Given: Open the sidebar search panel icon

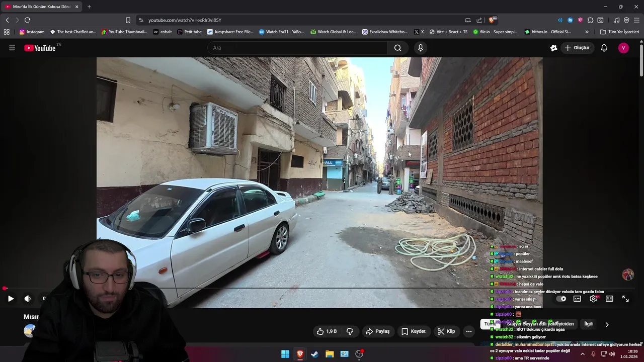Looking at the screenshot, I should (600, 20).
